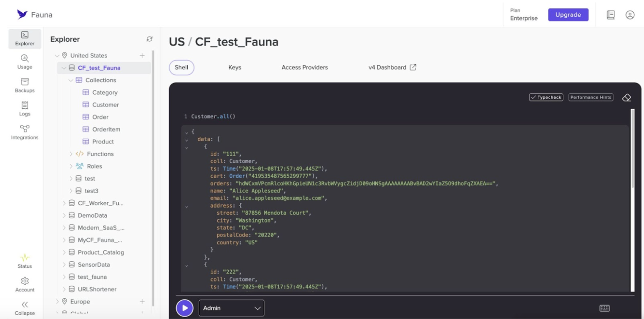The image size is (644, 319).
Task: Open the Integrations sidebar section
Action: pyautogui.click(x=25, y=132)
